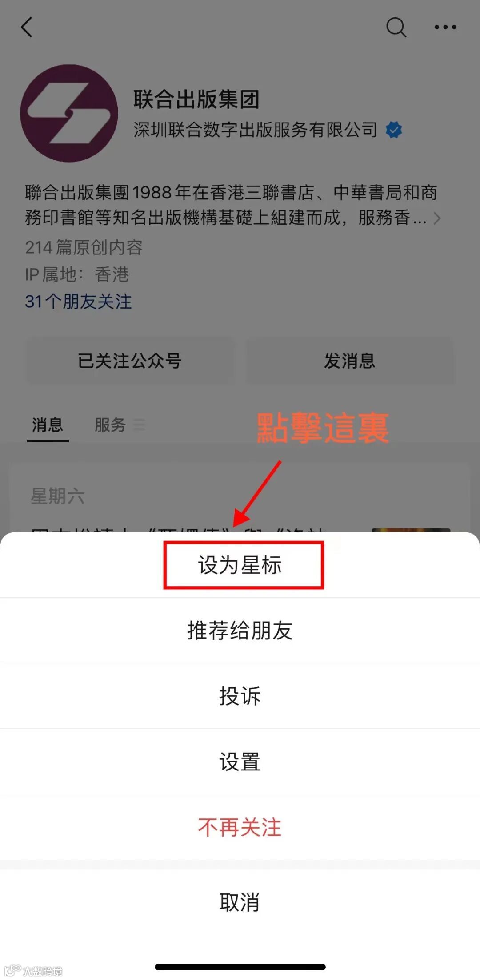Tap the 发消息 button
This screenshot has width=480, height=980.
pos(350,361)
